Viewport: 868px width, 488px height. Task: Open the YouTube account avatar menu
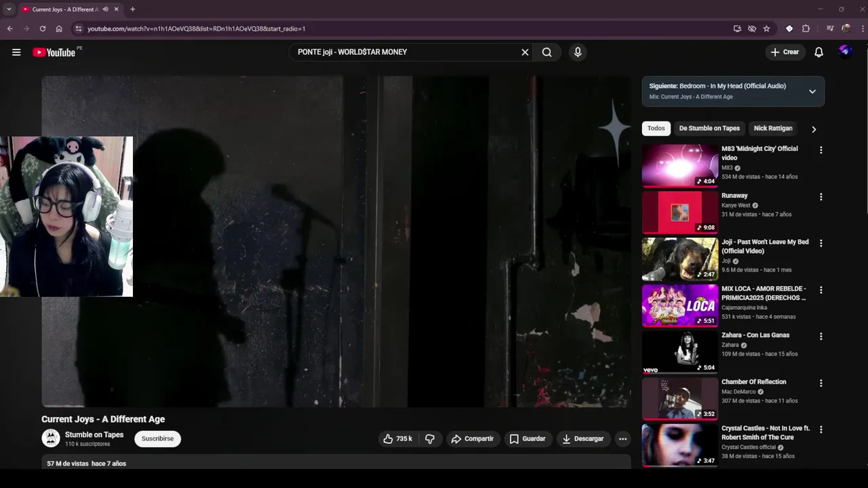[x=845, y=52]
